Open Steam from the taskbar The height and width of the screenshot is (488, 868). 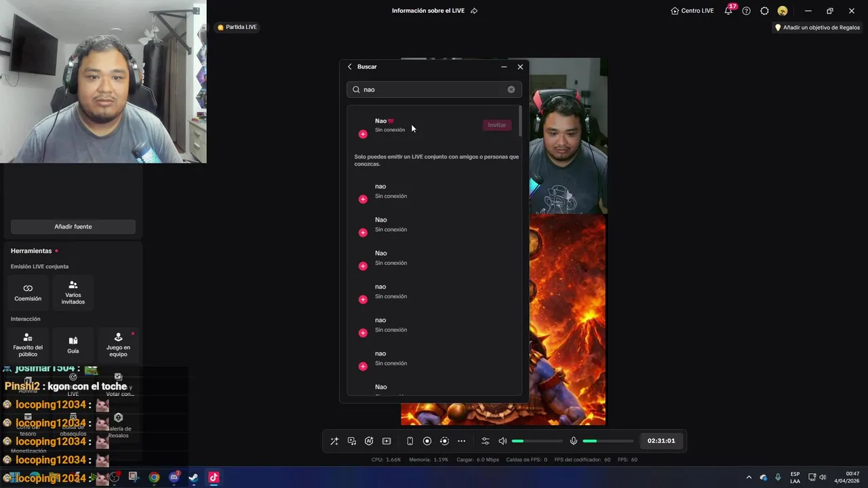click(193, 477)
